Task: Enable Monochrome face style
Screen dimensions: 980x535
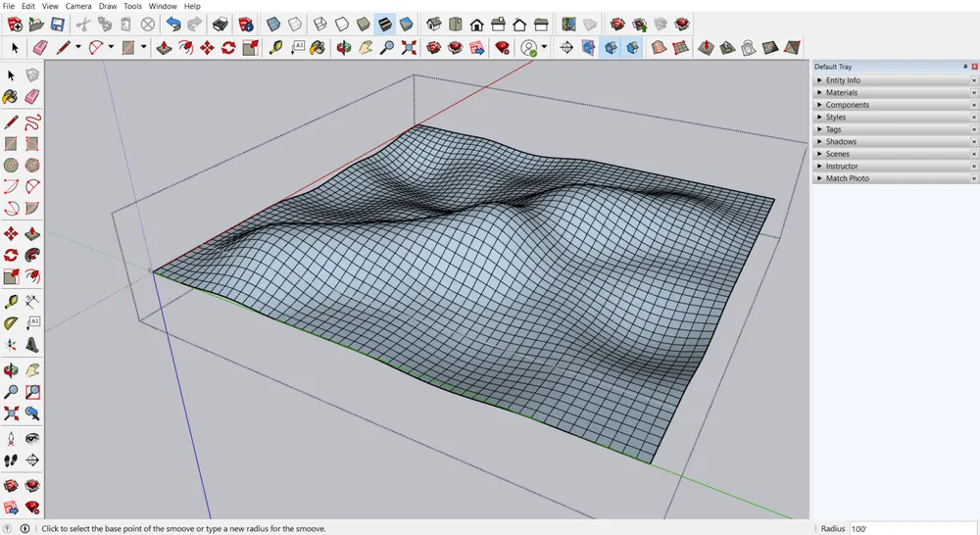Action: [x=407, y=24]
